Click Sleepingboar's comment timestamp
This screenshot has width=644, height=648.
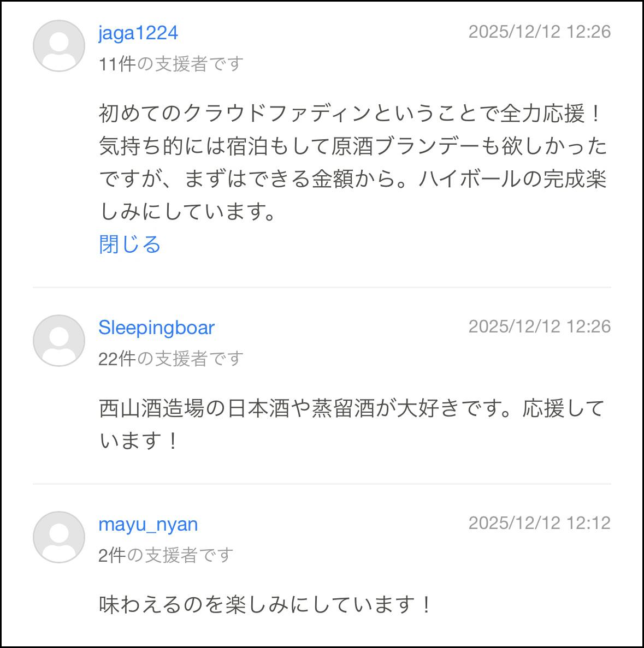pyautogui.click(x=539, y=326)
